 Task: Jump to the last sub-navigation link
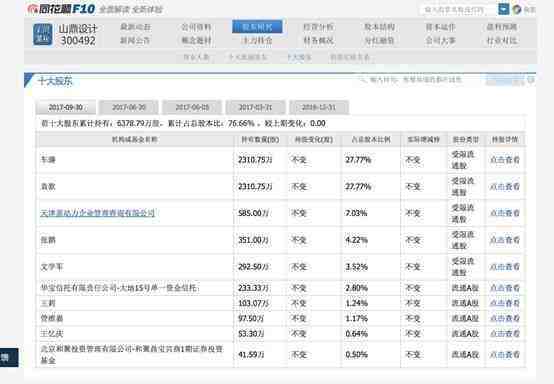point(350,57)
